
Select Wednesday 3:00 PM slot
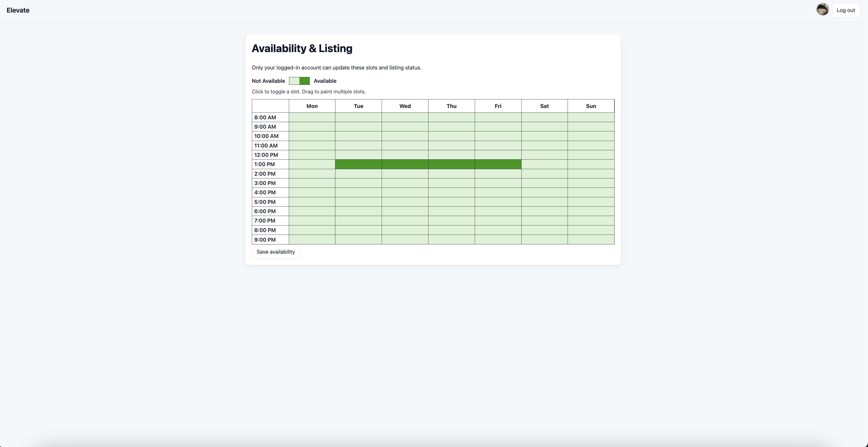405,183
